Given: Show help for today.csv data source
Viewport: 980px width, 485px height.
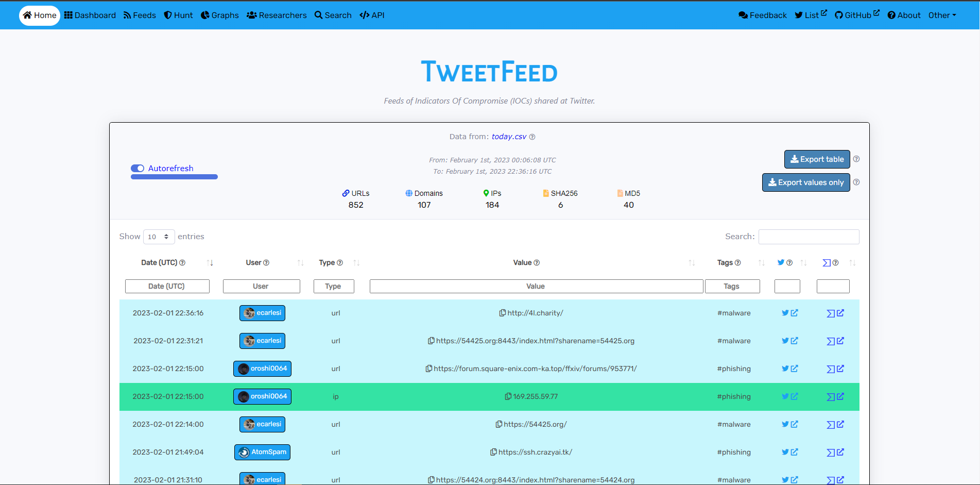Looking at the screenshot, I should (x=532, y=137).
